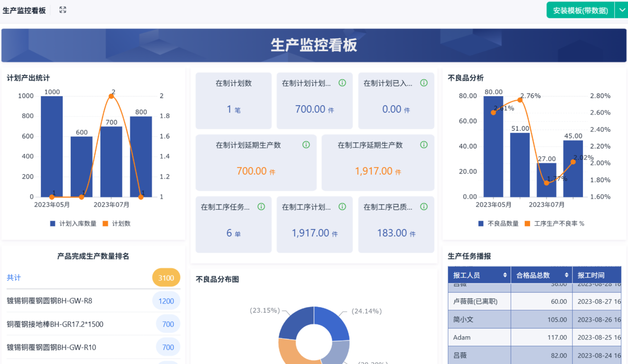Click the 2.76% line data point
Screen dimensions: 628x364
tap(520, 99)
